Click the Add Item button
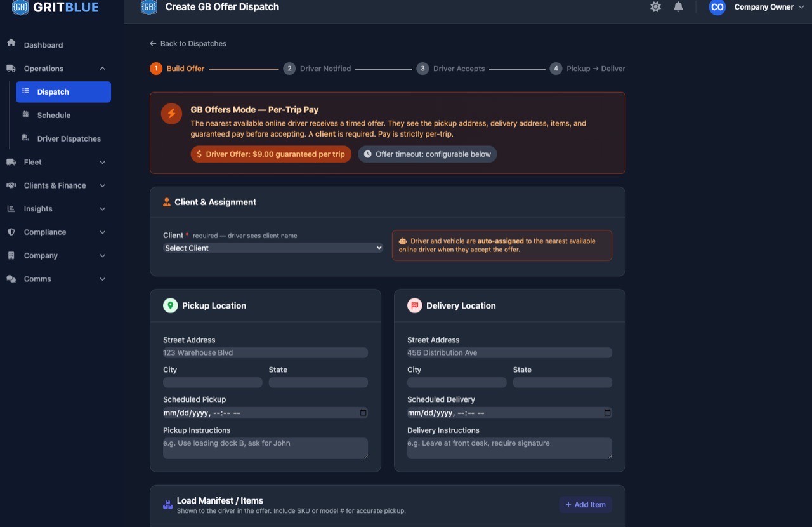 pyautogui.click(x=585, y=505)
